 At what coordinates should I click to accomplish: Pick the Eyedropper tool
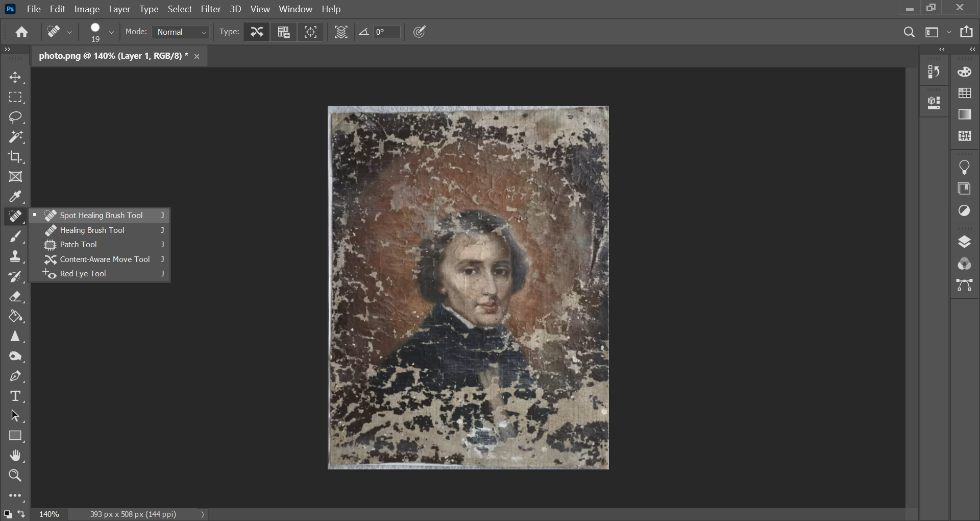point(15,197)
